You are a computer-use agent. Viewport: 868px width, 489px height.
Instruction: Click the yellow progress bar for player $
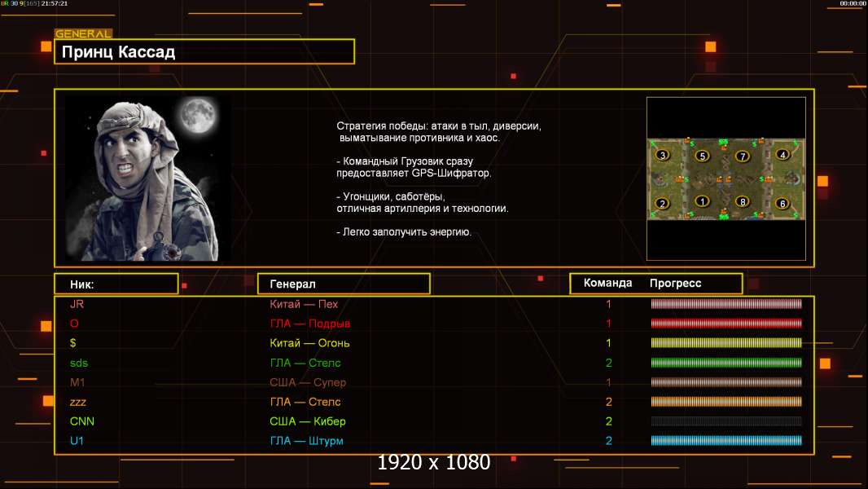coord(726,343)
